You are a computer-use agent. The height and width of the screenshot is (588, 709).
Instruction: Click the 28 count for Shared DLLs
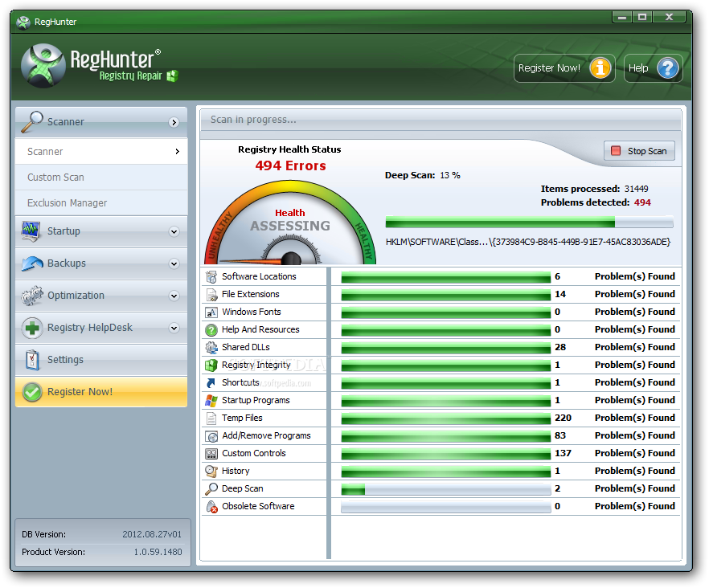coord(560,348)
